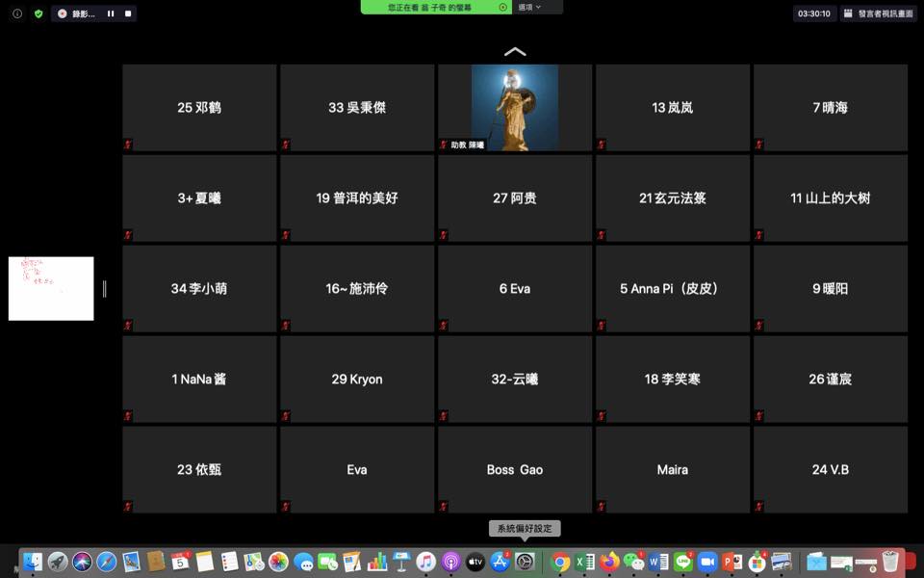Switch to speaker view layout

click(x=879, y=13)
